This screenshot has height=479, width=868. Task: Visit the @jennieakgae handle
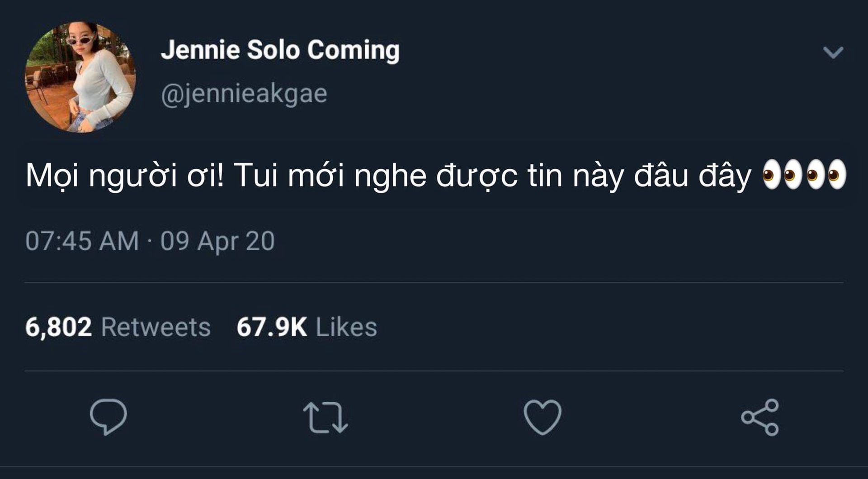[x=244, y=94]
